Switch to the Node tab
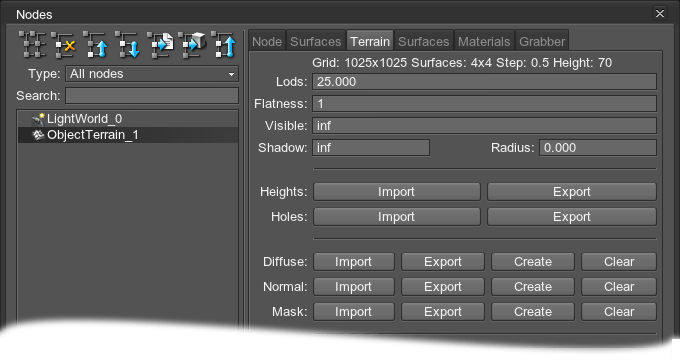Viewport: 680px width, 360px height. [267, 41]
